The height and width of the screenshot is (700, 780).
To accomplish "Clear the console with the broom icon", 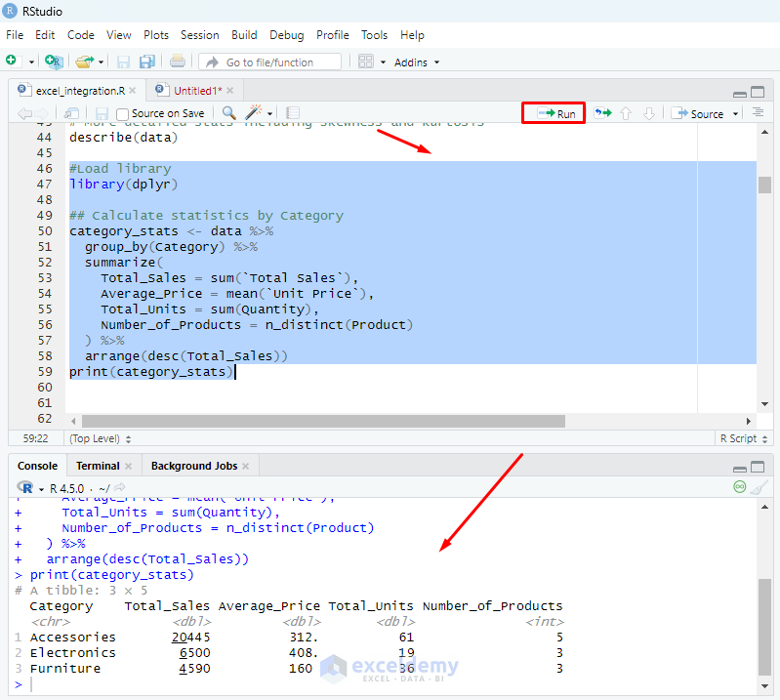I will 759,487.
